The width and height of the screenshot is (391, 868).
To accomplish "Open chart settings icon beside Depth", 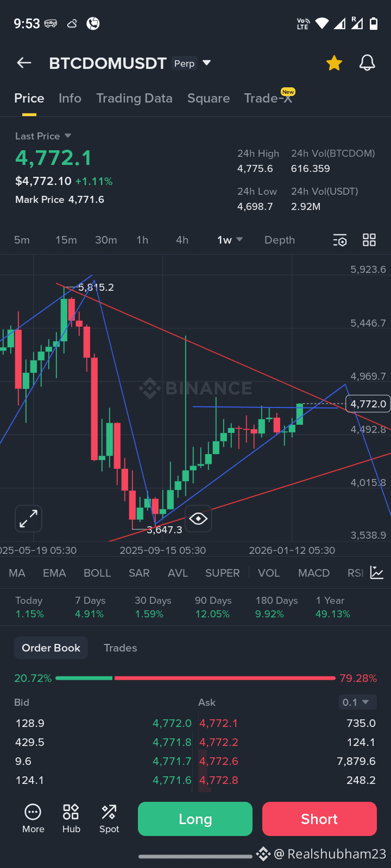I will [x=339, y=240].
